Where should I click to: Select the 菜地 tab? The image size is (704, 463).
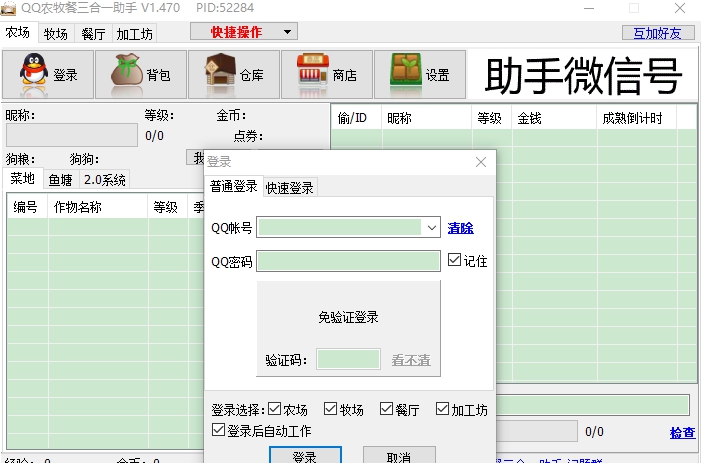pyautogui.click(x=22, y=178)
